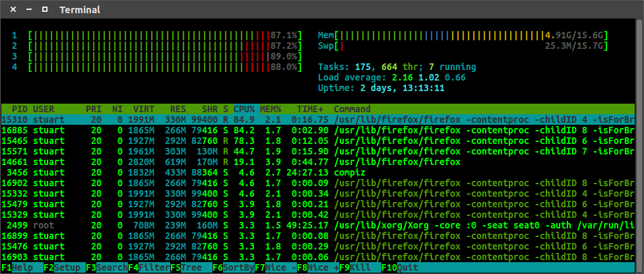Sort by SHR column header
Viewport: 644px width, 274px height.
(209, 110)
